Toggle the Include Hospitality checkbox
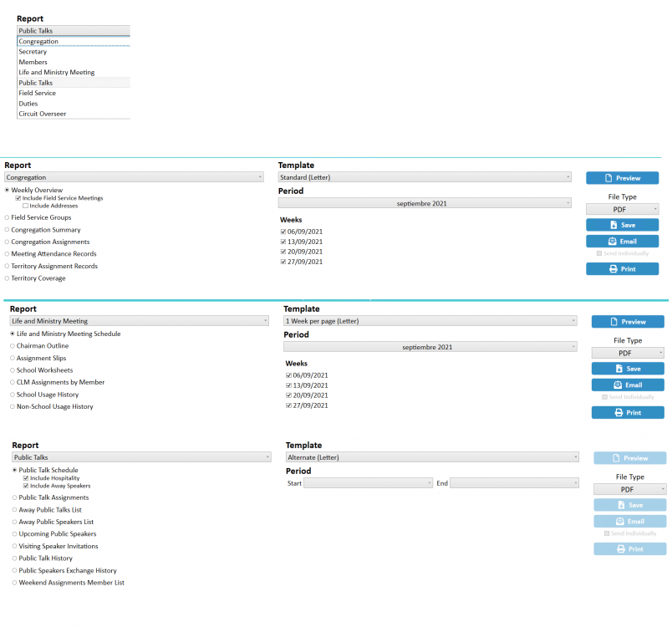This screenshot has height=627, width=672. (25, 478)
